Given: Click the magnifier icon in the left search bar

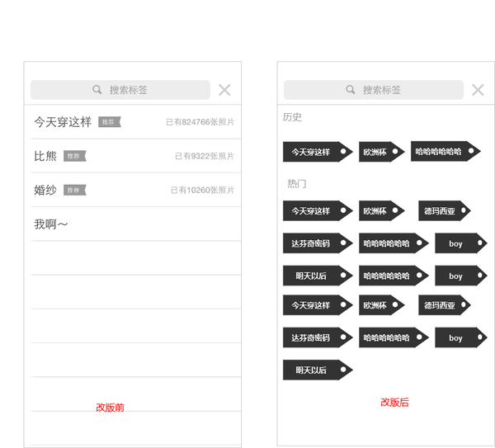Looking at the screenshot, I should (x=97, y=90).
